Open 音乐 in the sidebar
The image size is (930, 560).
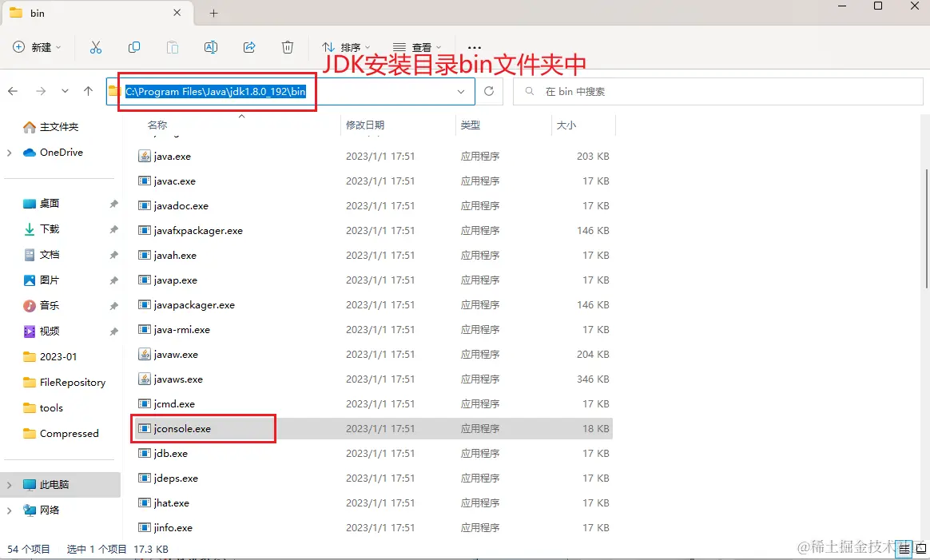click(x=41, y=305)
